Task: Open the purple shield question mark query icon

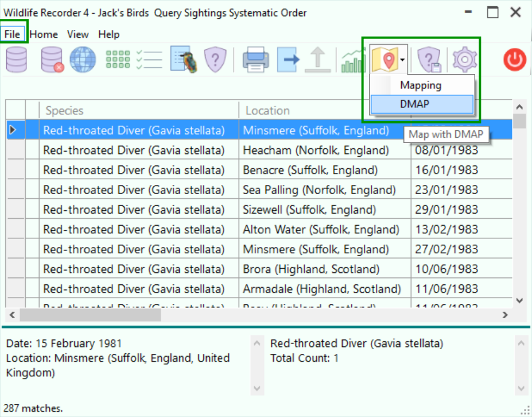Action: tap(215, 60)
